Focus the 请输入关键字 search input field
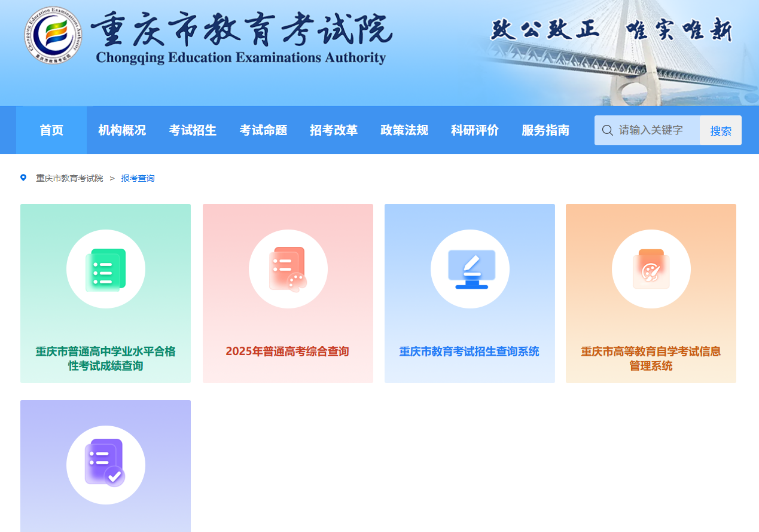 656,130
